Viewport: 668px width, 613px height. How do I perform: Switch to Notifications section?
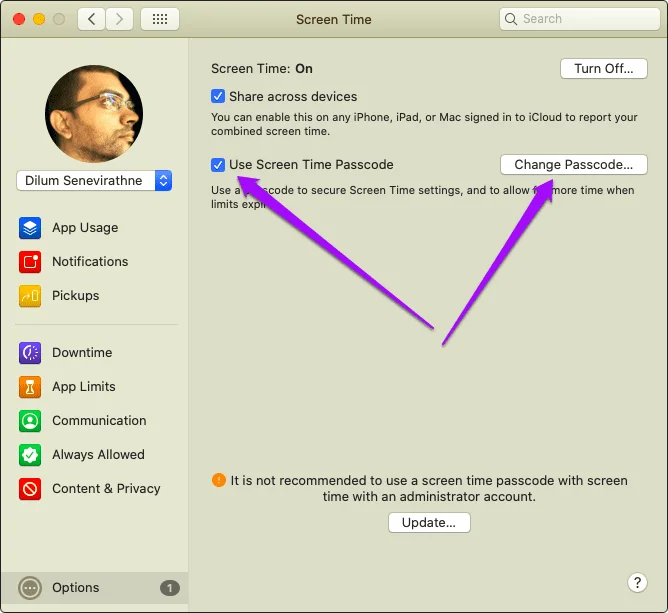point(90,262)
